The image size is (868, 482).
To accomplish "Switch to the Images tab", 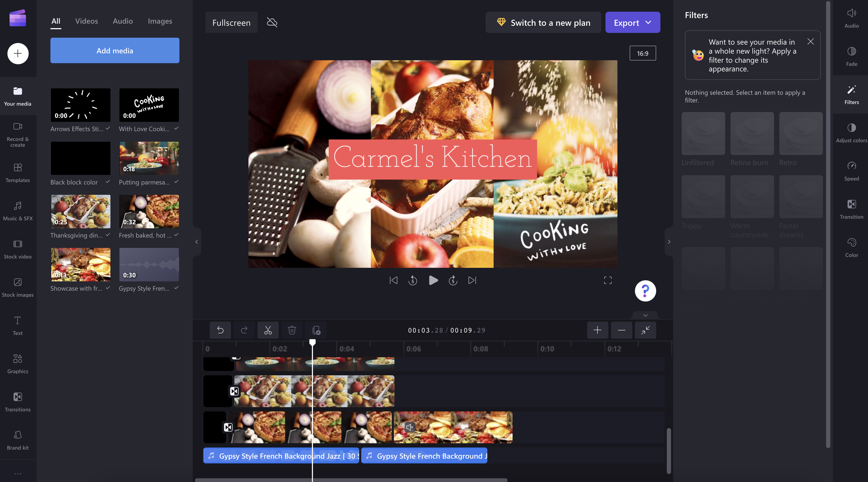I will [x=160, y=21].
